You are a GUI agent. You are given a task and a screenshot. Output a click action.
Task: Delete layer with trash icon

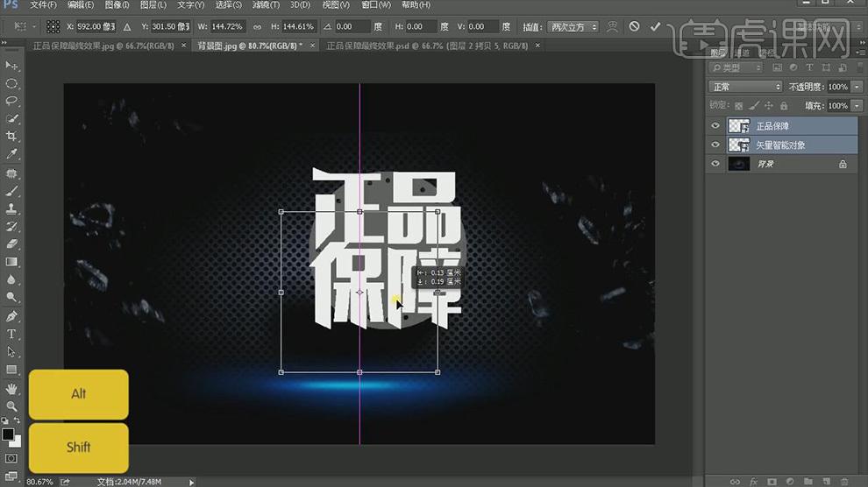[844, 482]
